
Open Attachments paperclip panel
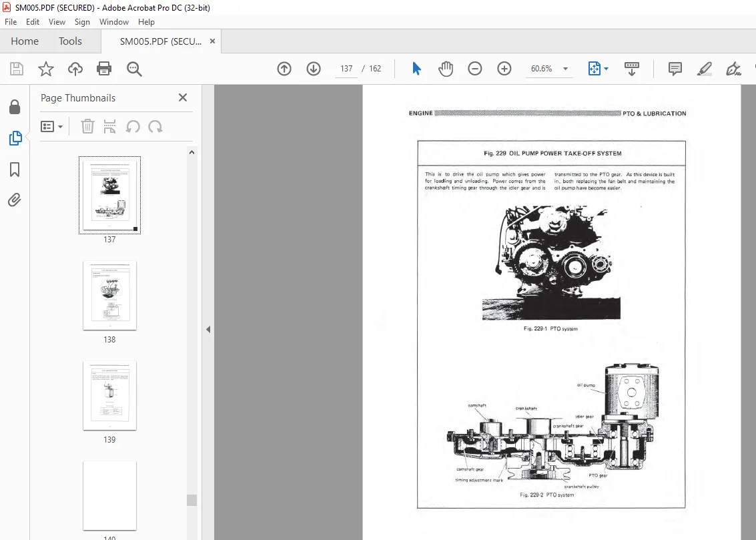[15, 200]
